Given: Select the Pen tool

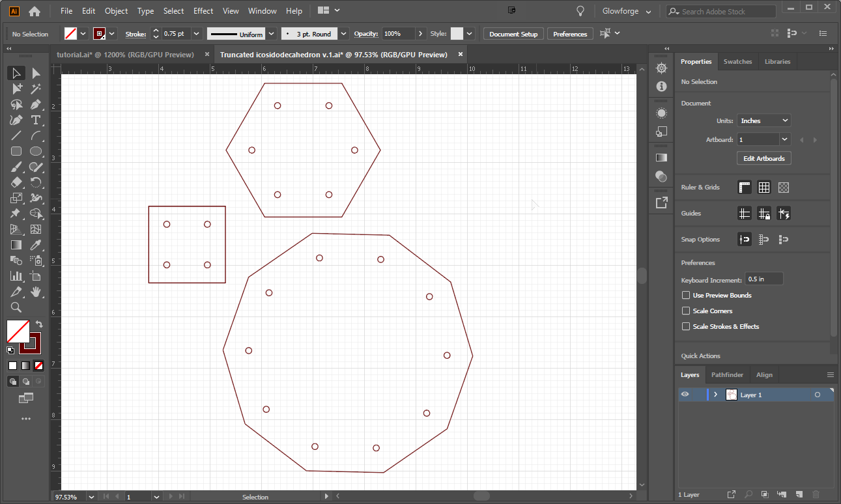Looking at the screenshot, I should [36, 104].
